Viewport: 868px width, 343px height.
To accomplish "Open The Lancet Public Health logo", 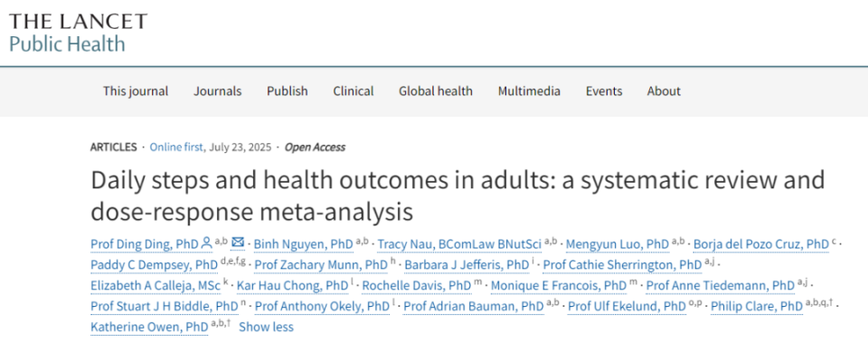I will pyautogui.click(x=78, y=33).
